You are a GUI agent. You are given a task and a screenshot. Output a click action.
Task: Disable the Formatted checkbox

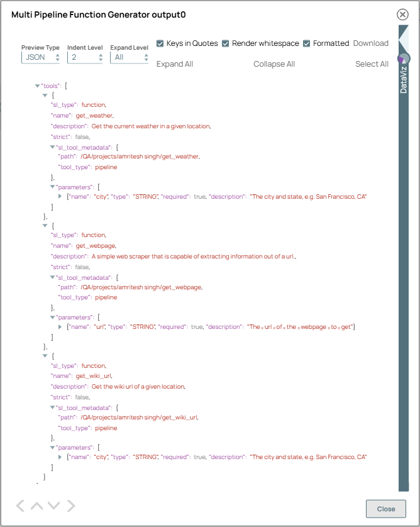click(307, 43)
